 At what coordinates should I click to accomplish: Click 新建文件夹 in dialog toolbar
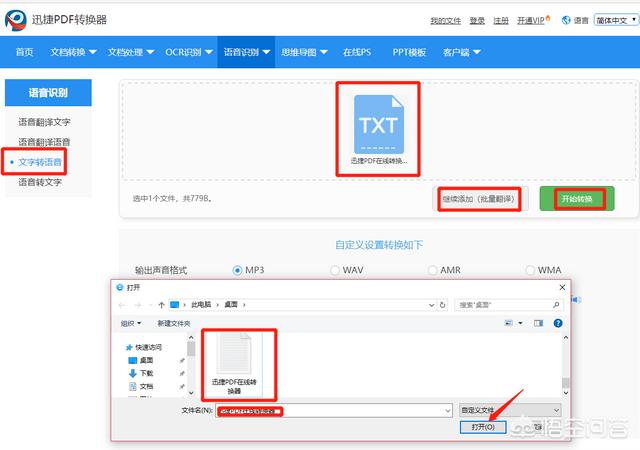174,323
